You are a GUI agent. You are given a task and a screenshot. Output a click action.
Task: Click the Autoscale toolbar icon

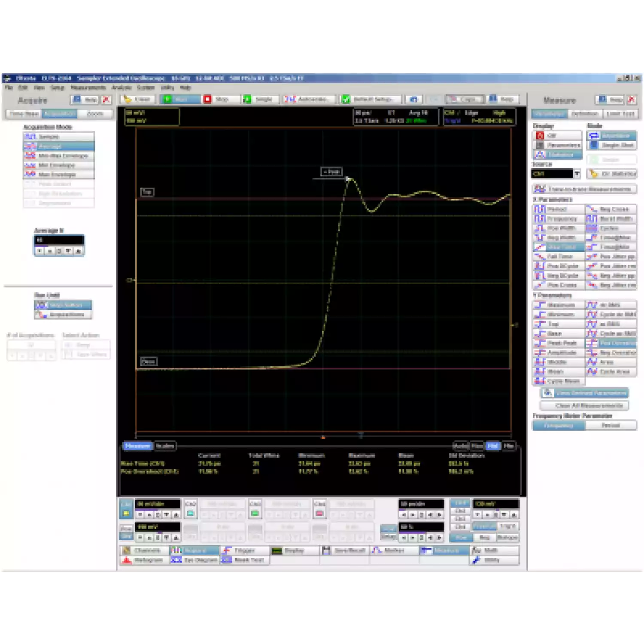coord(290,99)
